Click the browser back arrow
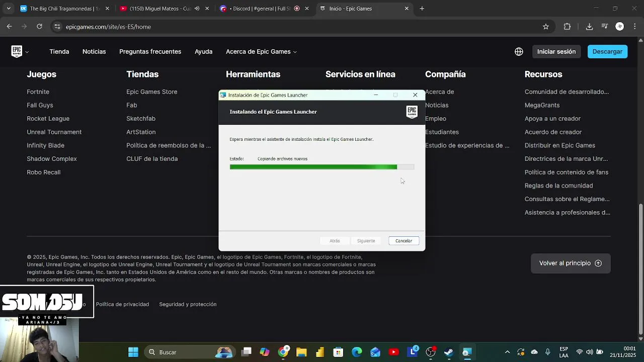Viewport: 644px width, 362px height. pos(9,27)
